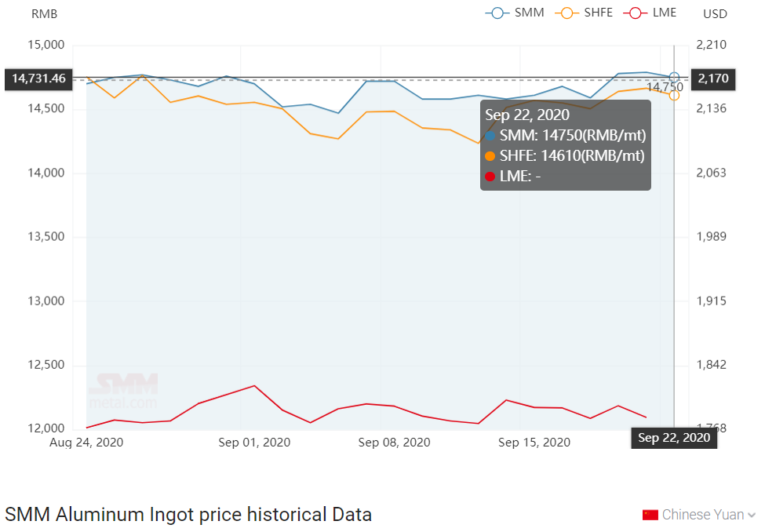
Task: Click the RMB axis title
Action: click(x=45, y=14)
